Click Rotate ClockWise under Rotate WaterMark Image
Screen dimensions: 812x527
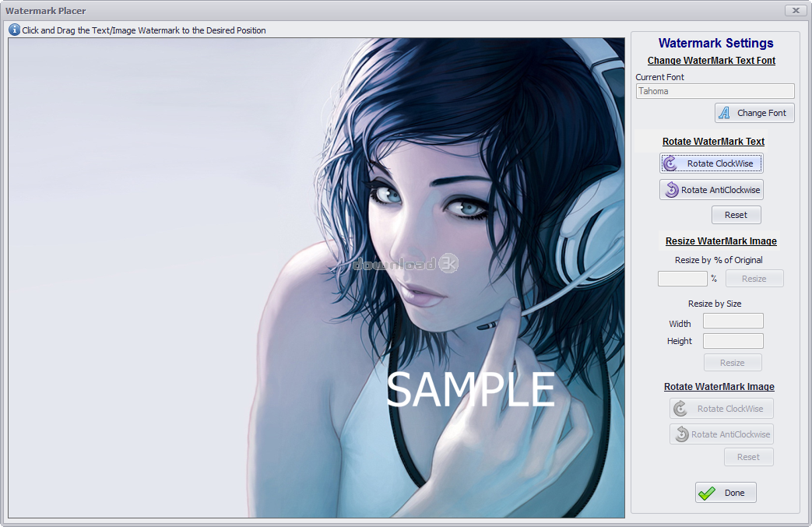pyautogui.click(x=722, y=409)
